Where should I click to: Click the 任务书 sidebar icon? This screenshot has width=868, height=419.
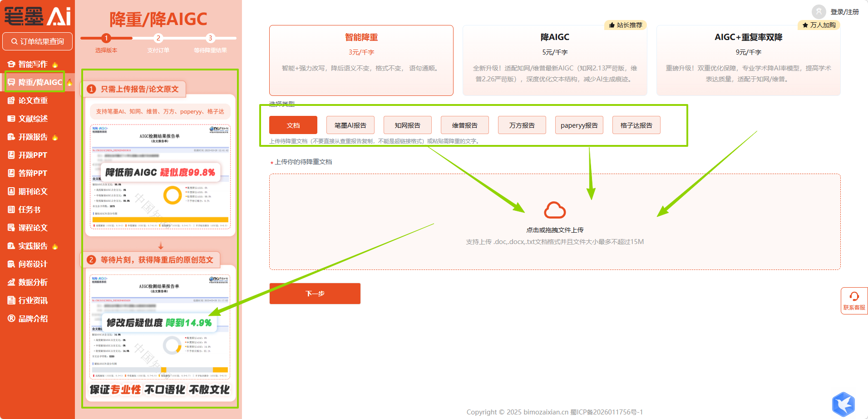11,209
